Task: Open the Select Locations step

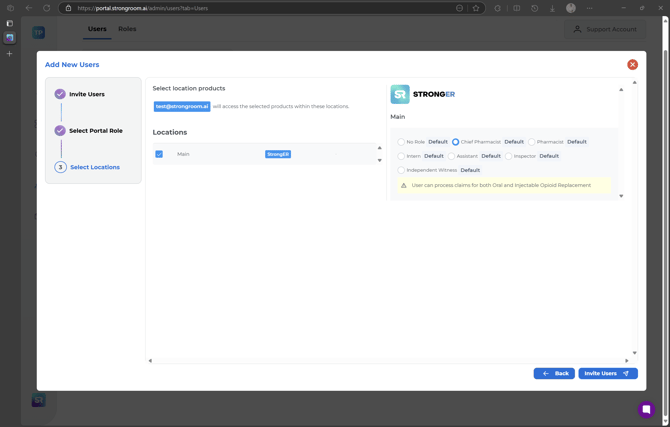Action: coord(94,167)
